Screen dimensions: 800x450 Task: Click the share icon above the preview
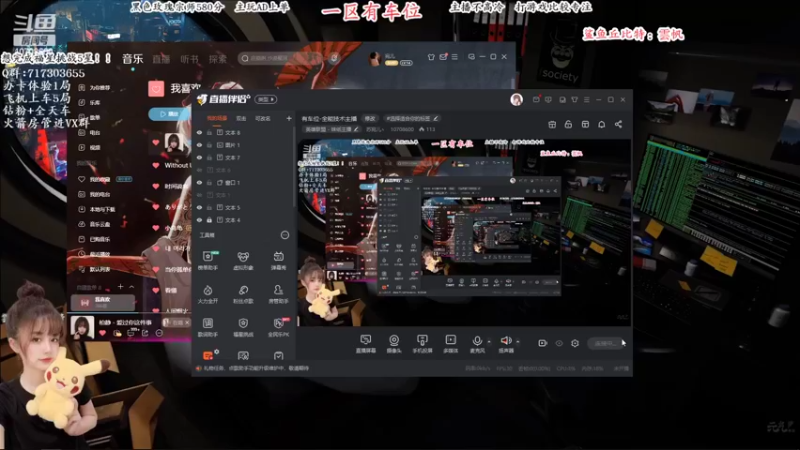click(x=618, y=124)
